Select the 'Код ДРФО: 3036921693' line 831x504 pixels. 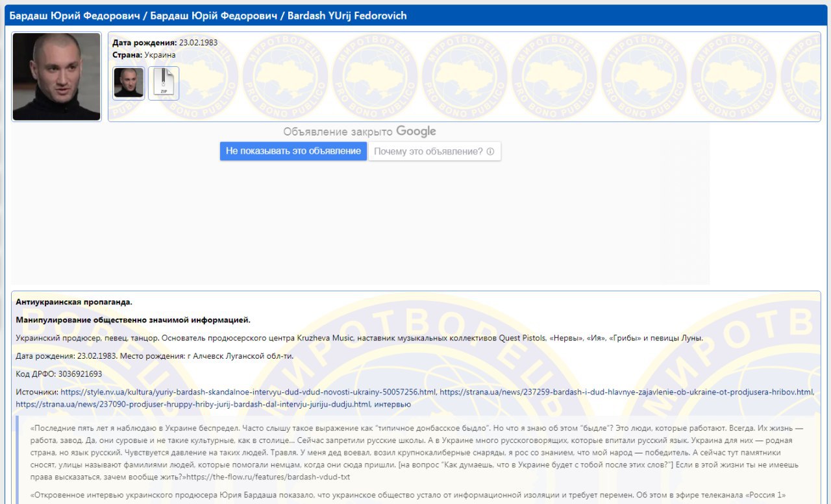click(59, 374)
